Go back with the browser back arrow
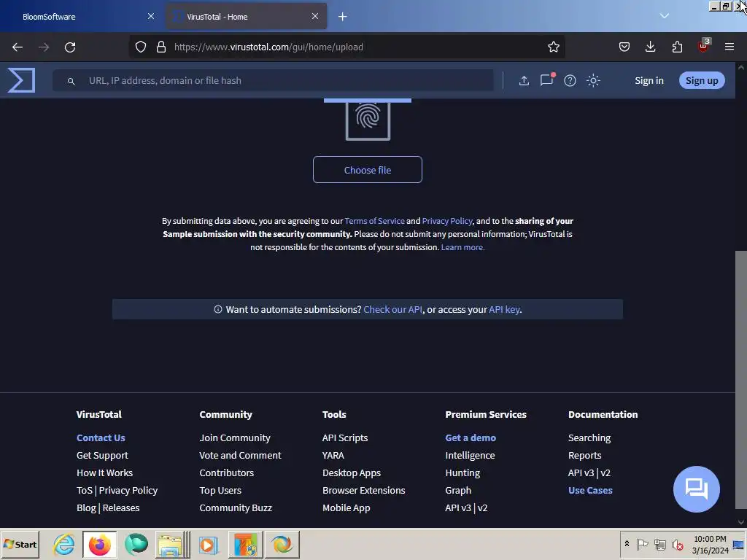Screen dimensions: 747x560 click(x=18, y=47)
